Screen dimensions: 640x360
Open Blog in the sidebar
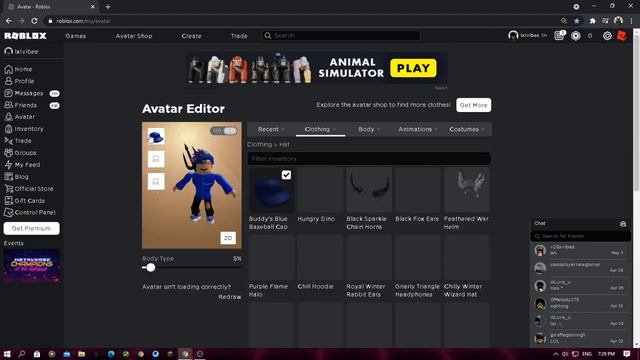16,177
